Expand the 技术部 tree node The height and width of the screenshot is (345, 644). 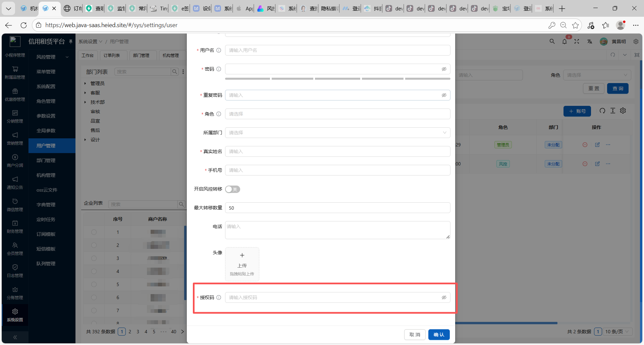[85, 102]
